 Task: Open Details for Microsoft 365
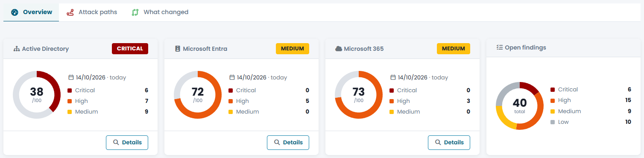click(449, 143)
